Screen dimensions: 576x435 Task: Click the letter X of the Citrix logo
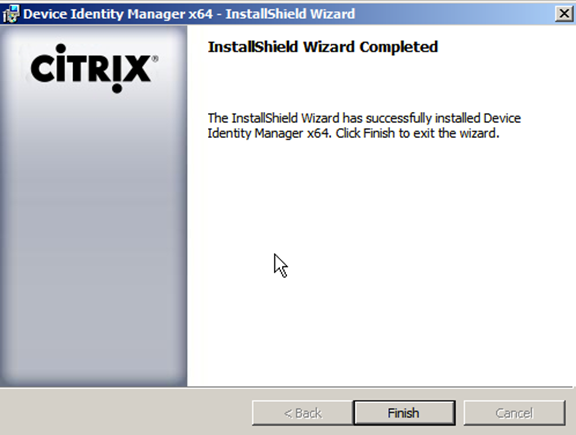coord(137,68)
